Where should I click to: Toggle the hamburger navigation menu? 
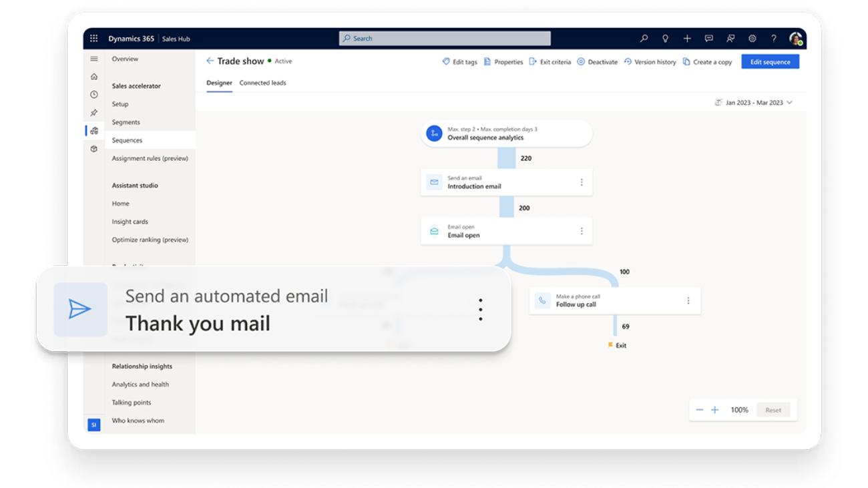(94, 59)
